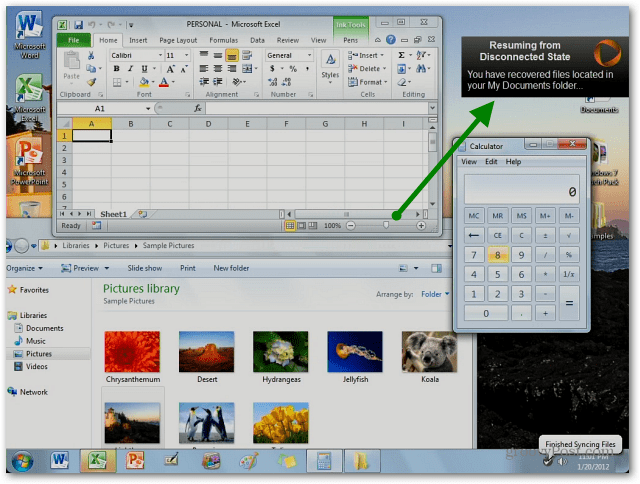Open the Calculator View menu

[x=469, y=162]
